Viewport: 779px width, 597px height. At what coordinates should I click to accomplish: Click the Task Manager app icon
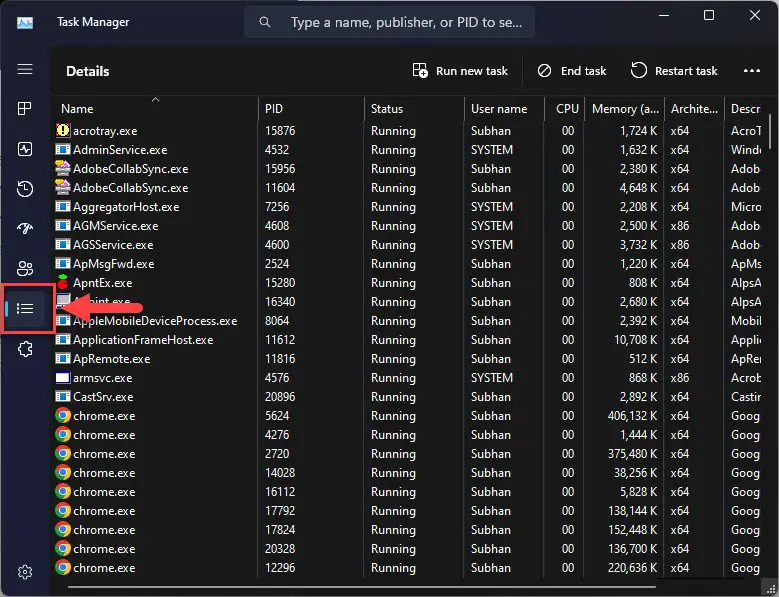tap(25, 22)
